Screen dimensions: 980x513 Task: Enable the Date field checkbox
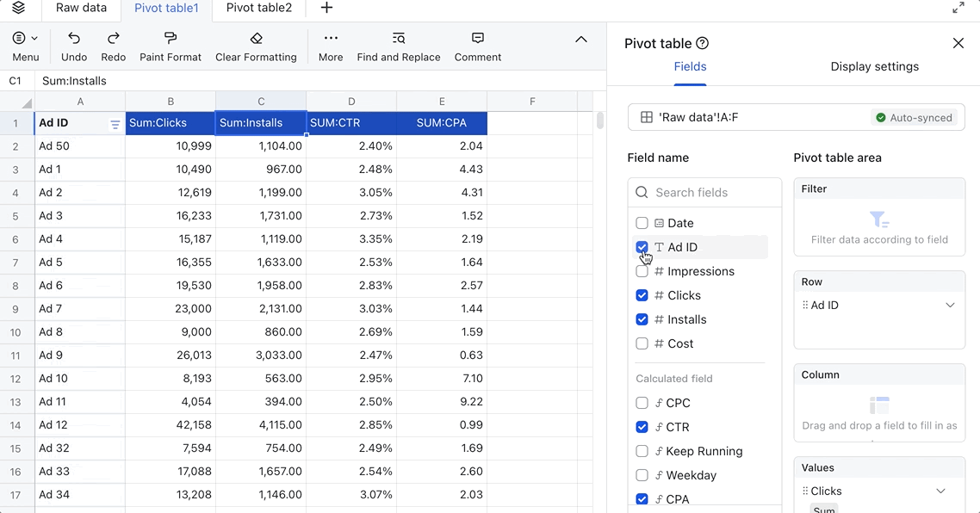click(x=642, y=223)
